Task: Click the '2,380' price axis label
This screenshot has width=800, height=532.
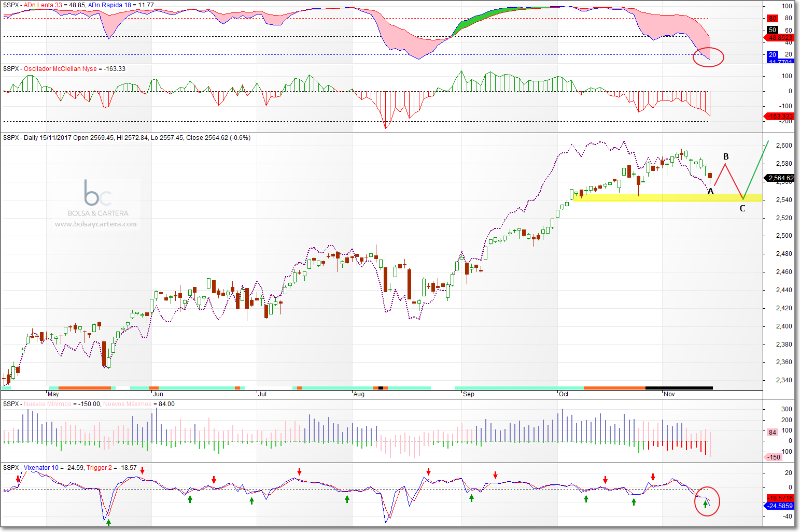Action: coord(784,344)
